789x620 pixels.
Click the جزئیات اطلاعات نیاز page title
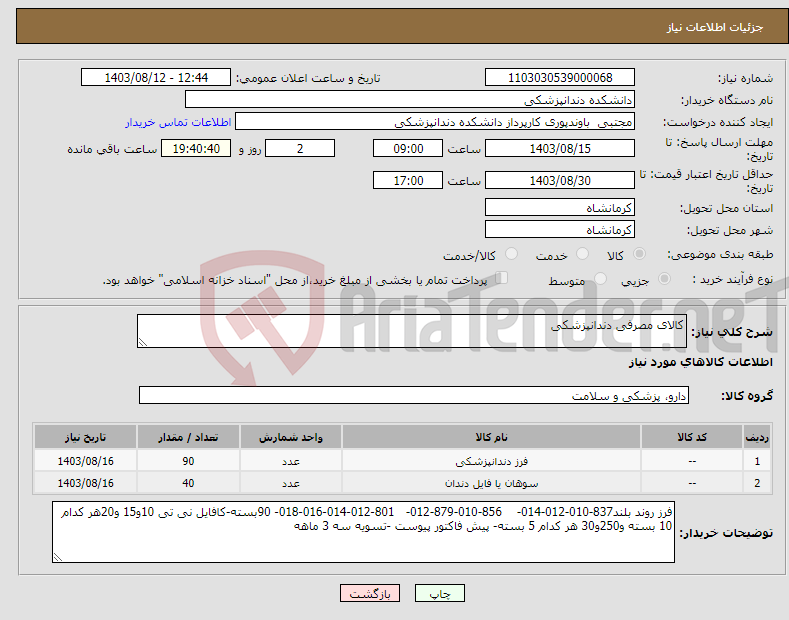pyautogui.click(x=715, y=27)
